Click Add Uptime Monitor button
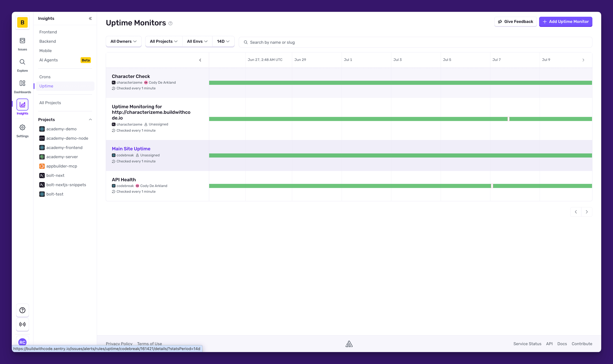Screen dimensions: 613x364 tap(566, 22)
